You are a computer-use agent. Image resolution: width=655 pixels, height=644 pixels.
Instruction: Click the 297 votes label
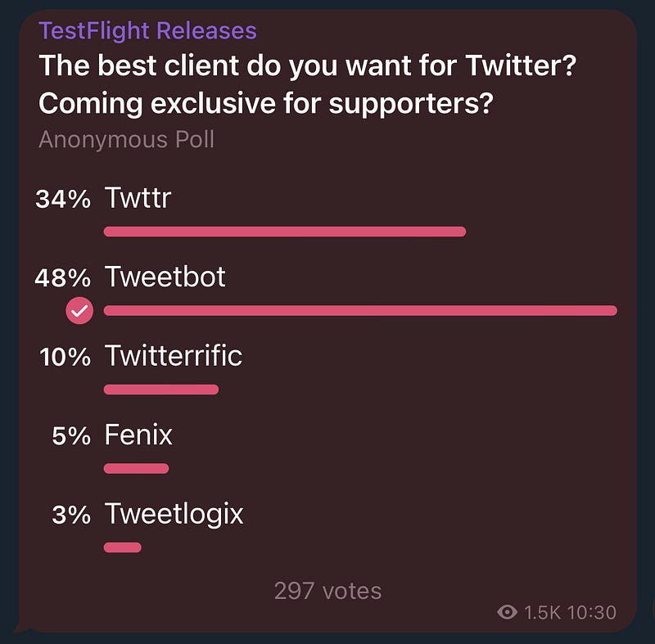[328, 591]
